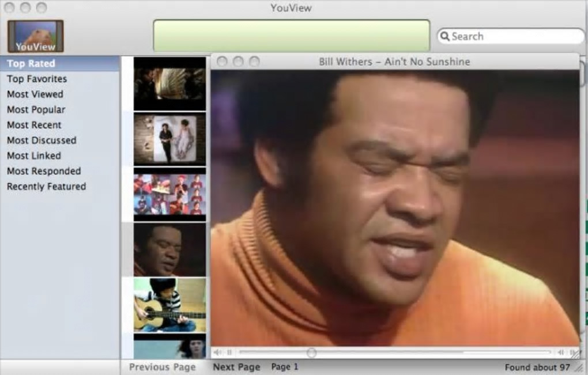Open the partially visible blue bottom thumbnail

pos(170,347)
